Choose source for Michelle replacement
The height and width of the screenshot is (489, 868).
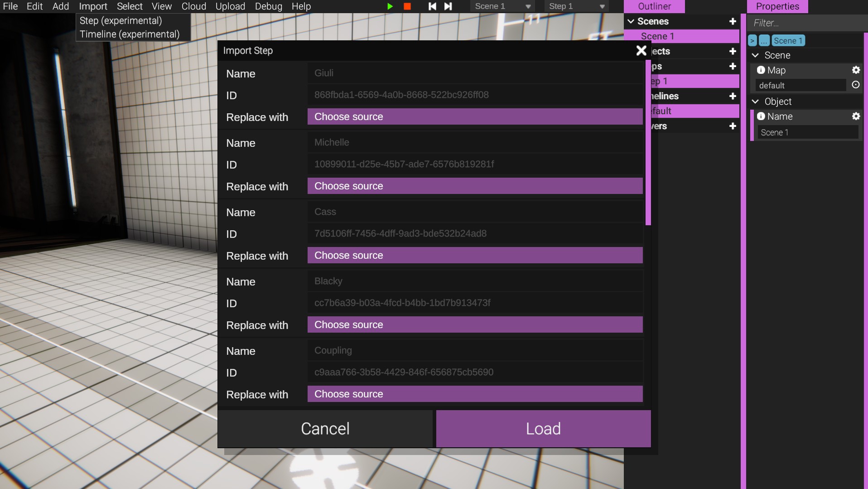pyautogui.click(x=475, y=186)
